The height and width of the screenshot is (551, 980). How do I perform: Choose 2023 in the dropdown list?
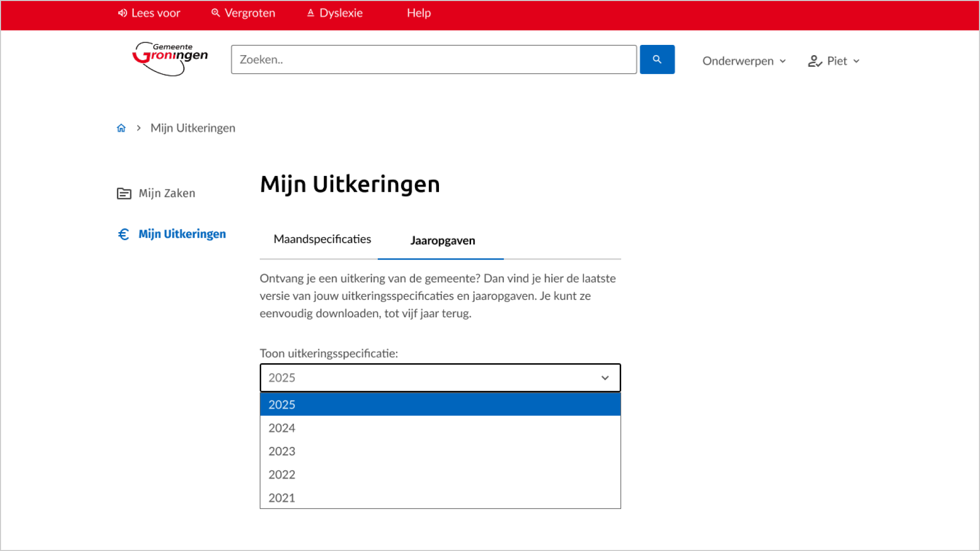tap(440, 452)
